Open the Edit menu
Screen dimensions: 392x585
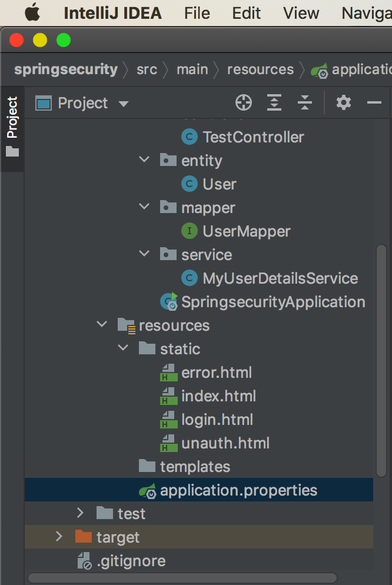click(x=246, y=14)
